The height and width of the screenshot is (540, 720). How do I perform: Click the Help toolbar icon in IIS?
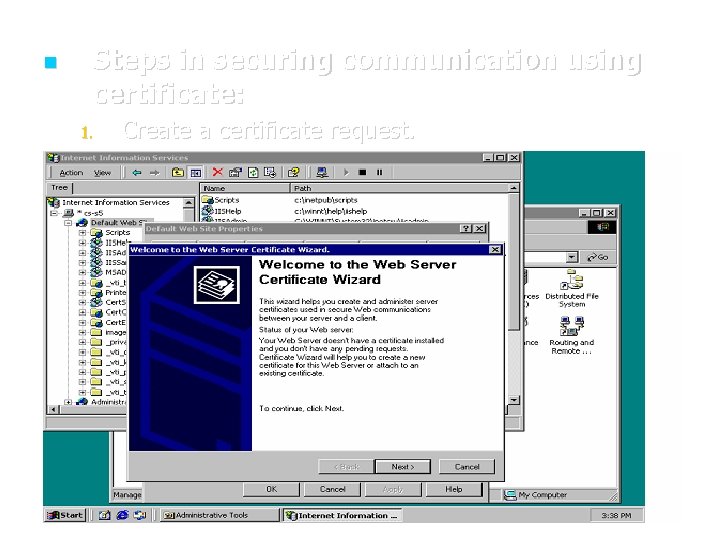point(293,173)
